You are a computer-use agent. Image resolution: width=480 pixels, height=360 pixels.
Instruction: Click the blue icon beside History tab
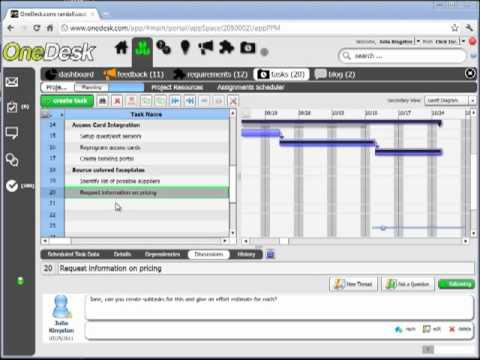(x=270, y=254)
